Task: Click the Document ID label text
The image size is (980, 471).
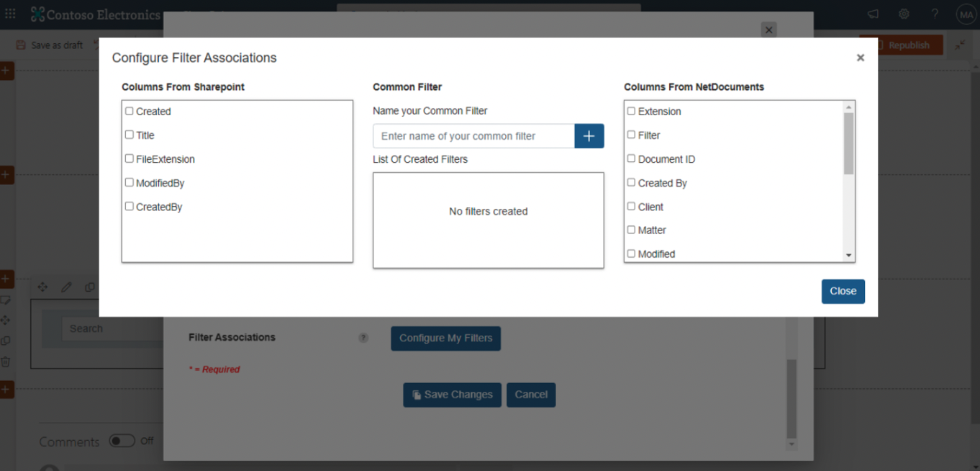Action: 666,159
